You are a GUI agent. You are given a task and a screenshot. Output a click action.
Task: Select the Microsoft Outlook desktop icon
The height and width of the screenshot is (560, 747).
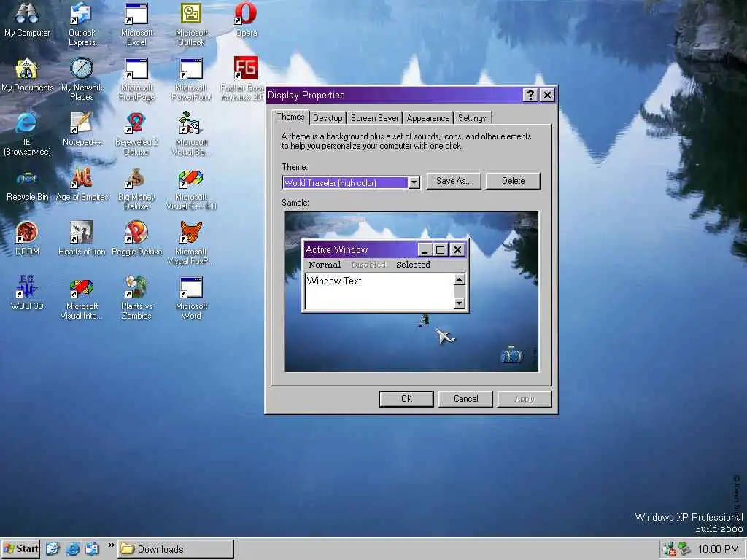point(191,25)
